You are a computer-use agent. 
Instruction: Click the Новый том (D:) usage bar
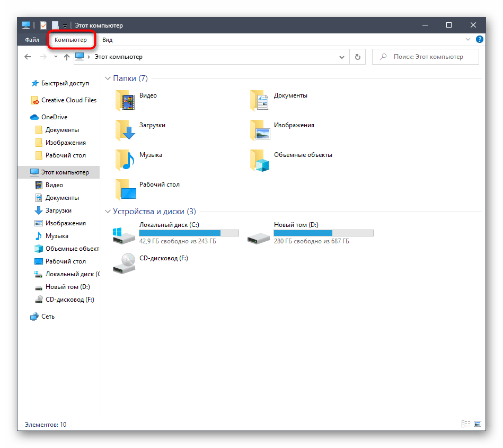(x=323, y=233)
